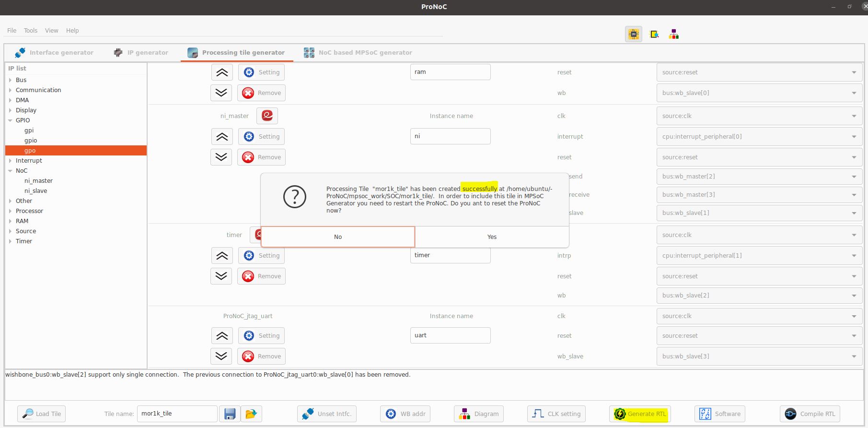This screenshot has height=428, width=868.
Task: Move the timer instance down
Action: coord(221,276)
